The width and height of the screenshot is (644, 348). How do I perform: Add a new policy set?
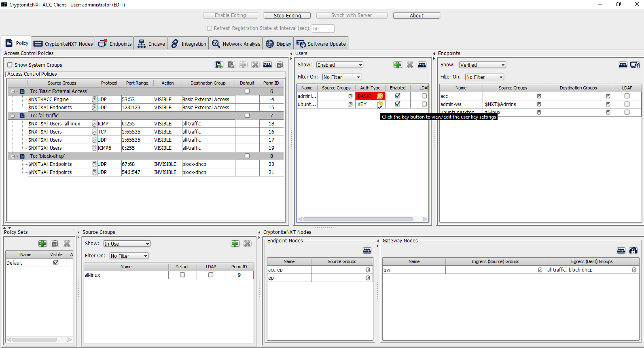coord(42,244)
